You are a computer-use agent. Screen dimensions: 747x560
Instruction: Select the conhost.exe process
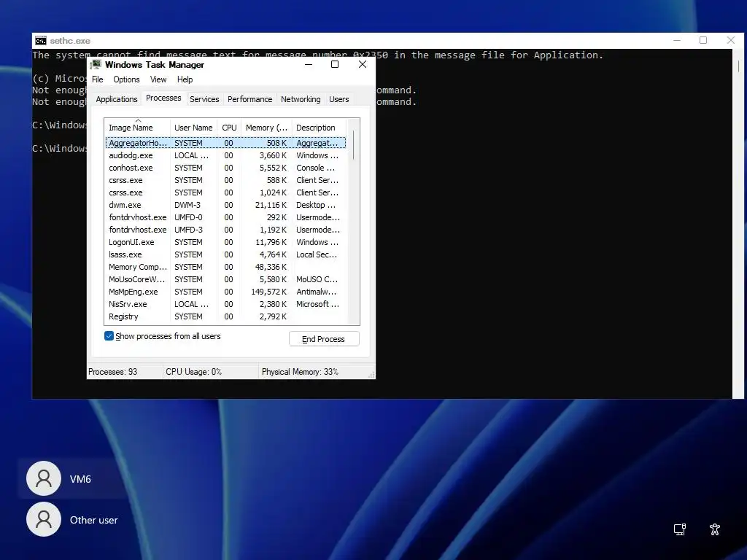coord(225,168)
